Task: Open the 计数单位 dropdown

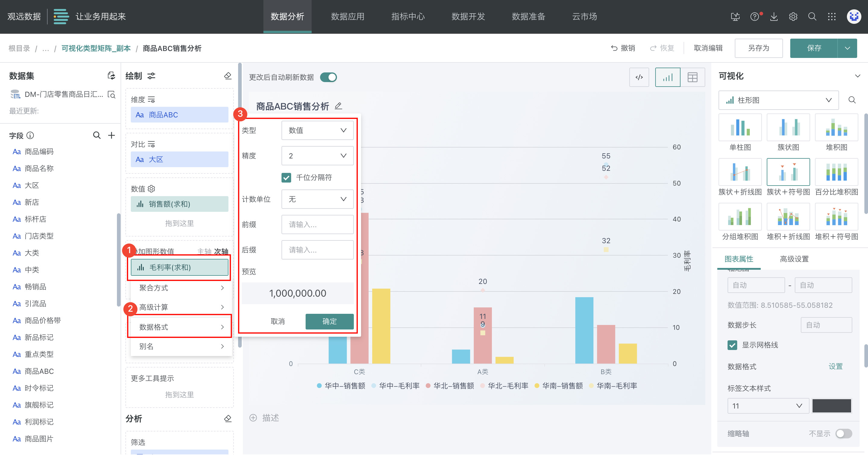Action: click(317, 199)
